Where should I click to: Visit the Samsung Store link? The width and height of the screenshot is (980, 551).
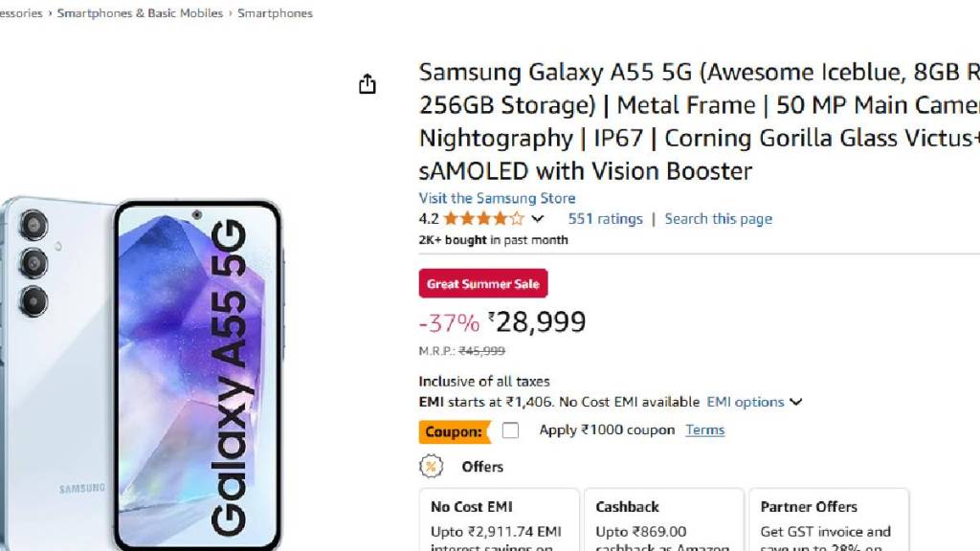pyautogui.click(x=497, y=198)
